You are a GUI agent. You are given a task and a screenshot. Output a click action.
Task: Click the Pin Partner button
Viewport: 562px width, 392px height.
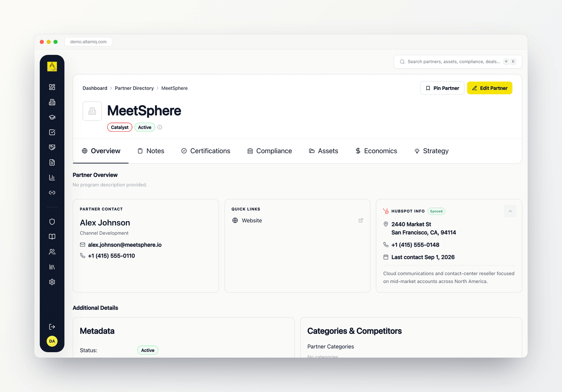(x=442, y=88)
